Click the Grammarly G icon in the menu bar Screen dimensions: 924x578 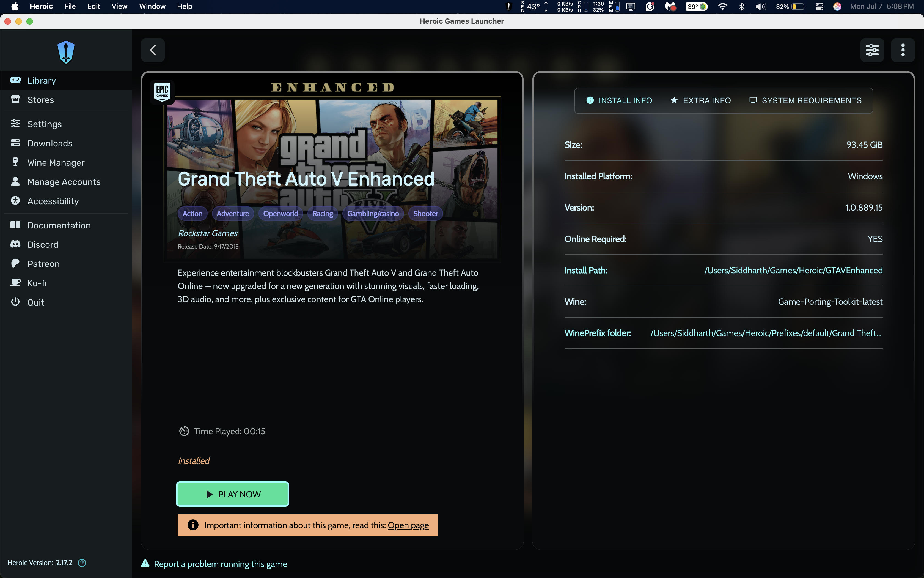pyautogui.click(x=650, y=7)
